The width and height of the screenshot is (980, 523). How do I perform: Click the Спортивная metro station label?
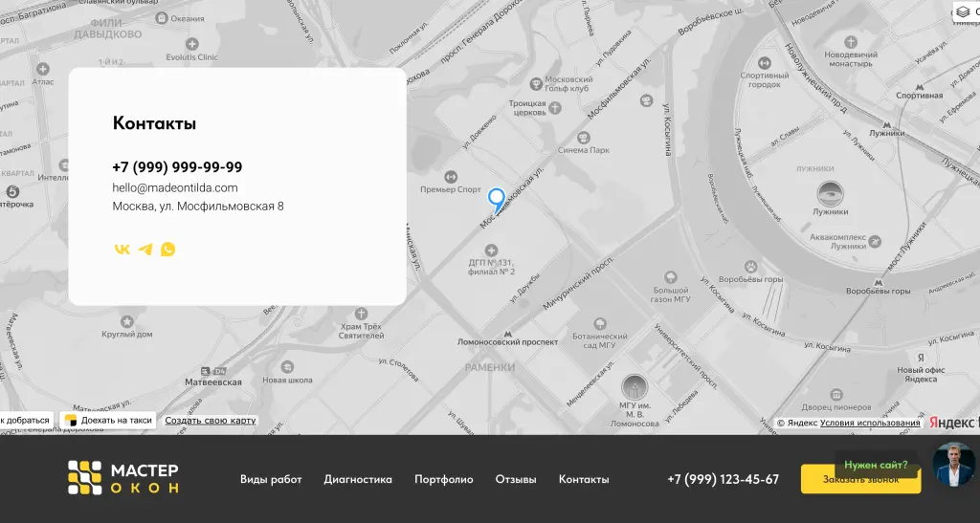[x=920, y=96]
